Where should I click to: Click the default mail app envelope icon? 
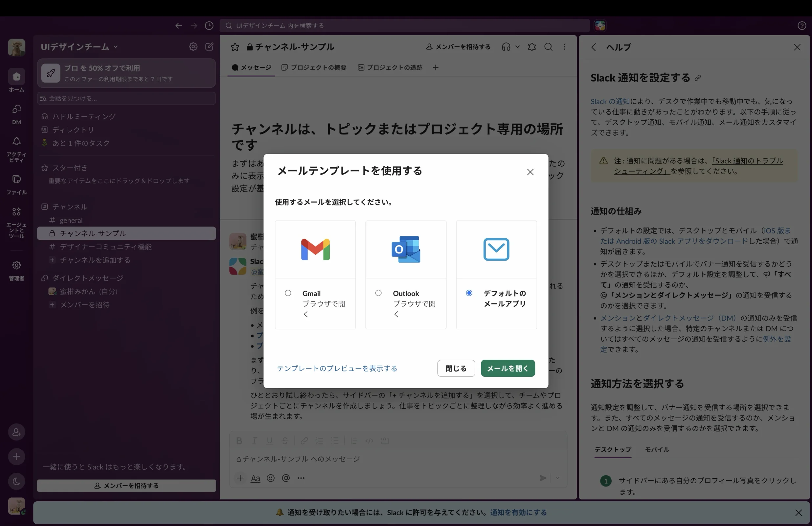pyautogui.click(x=496, y=249)
